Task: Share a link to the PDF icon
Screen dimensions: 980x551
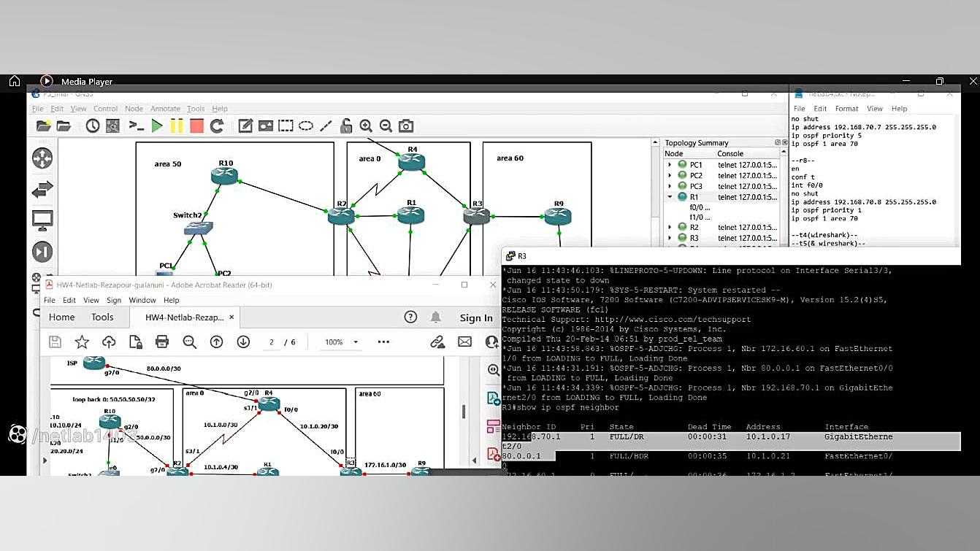Action: pyautogui.click(x=437, y=342)
